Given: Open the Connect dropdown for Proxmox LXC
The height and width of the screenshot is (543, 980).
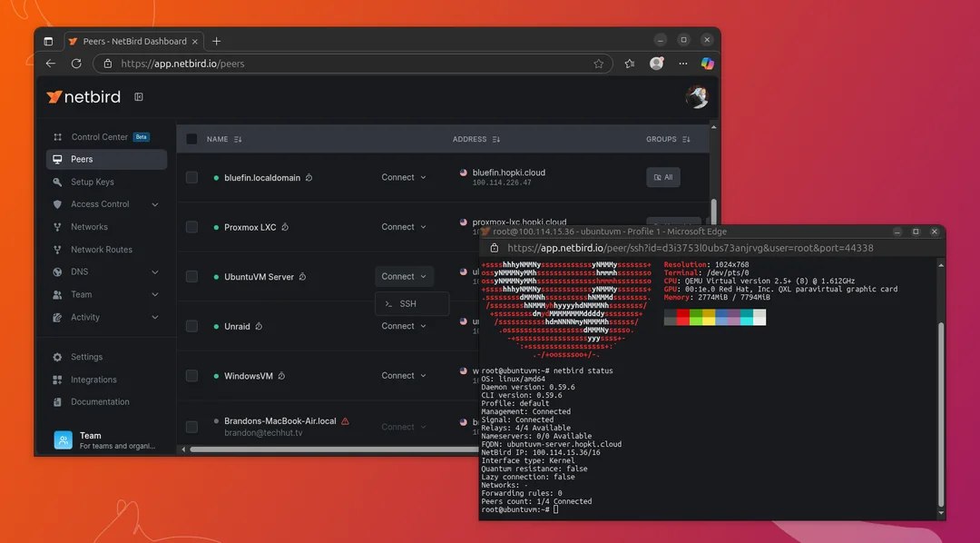Looking at the screenshot, I should pyautogui.click(x=403, y=226).
